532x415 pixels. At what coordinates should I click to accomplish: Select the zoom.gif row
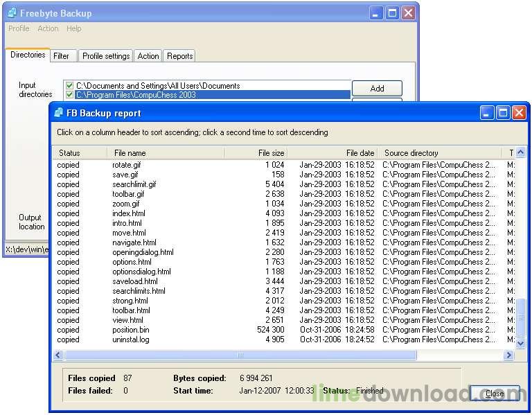click(284, 204)
